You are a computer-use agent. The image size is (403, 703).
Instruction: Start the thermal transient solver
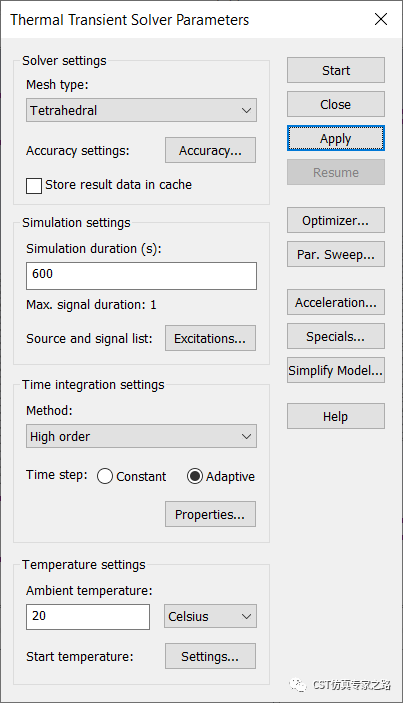click(336, 70)
